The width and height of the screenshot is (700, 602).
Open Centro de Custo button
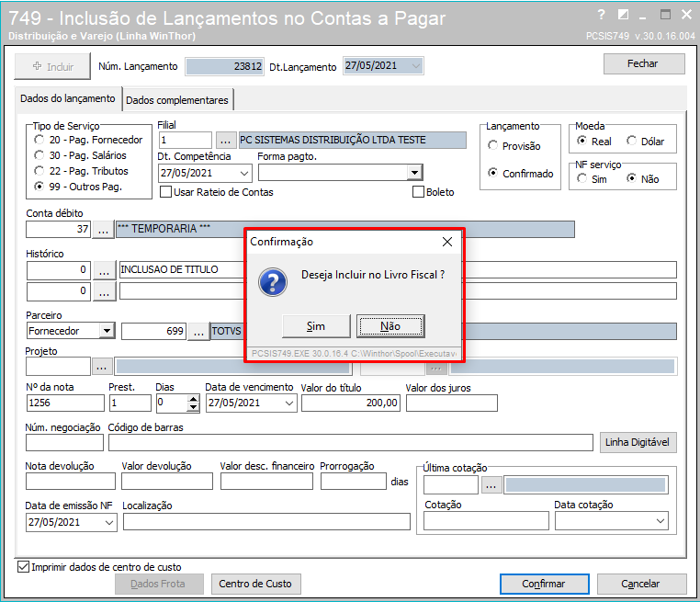tap(255, 585)
